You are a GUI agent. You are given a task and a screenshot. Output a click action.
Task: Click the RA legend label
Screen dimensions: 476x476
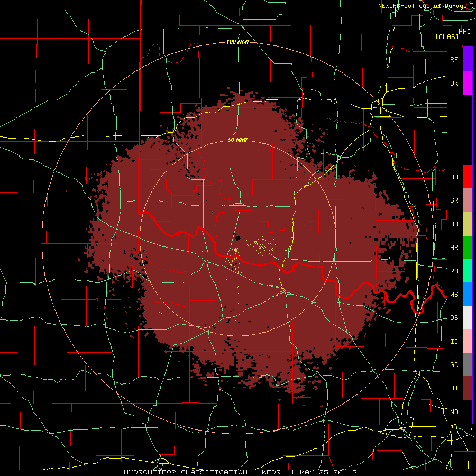(454, 271)
